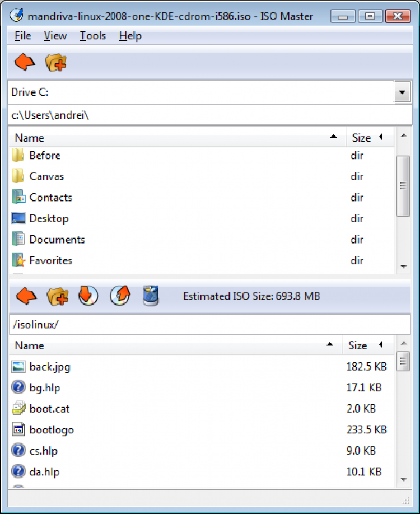The height and width of the screenshot is (514, 420).
Task: Select the bootlogo file in ISO
Action: coord(52,430)
